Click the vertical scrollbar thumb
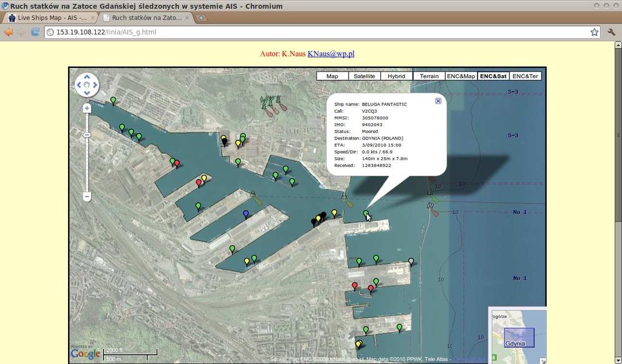The width and height of the screenshot is (622, 364). [618, 135]
